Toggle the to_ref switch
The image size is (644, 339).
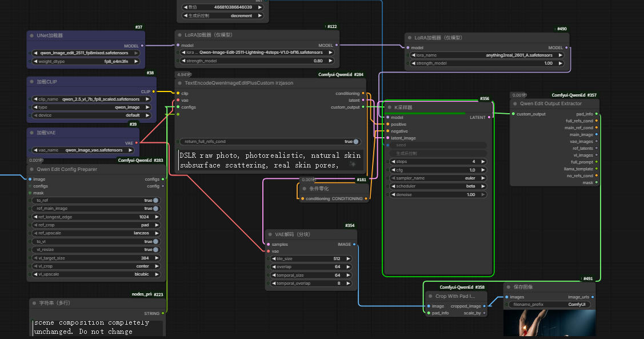pyautogui.click(x=155, y=201)
